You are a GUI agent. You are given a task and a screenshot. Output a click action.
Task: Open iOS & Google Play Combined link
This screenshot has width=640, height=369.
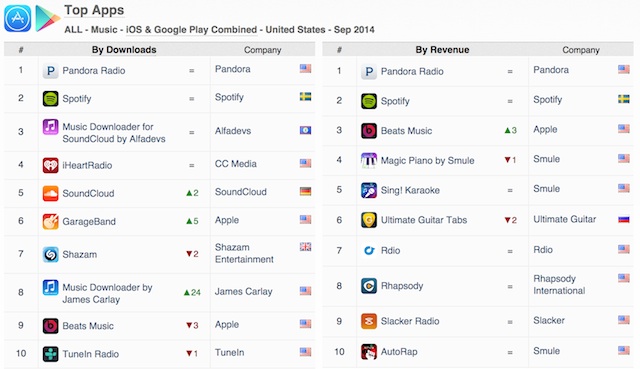click(191, 30)
